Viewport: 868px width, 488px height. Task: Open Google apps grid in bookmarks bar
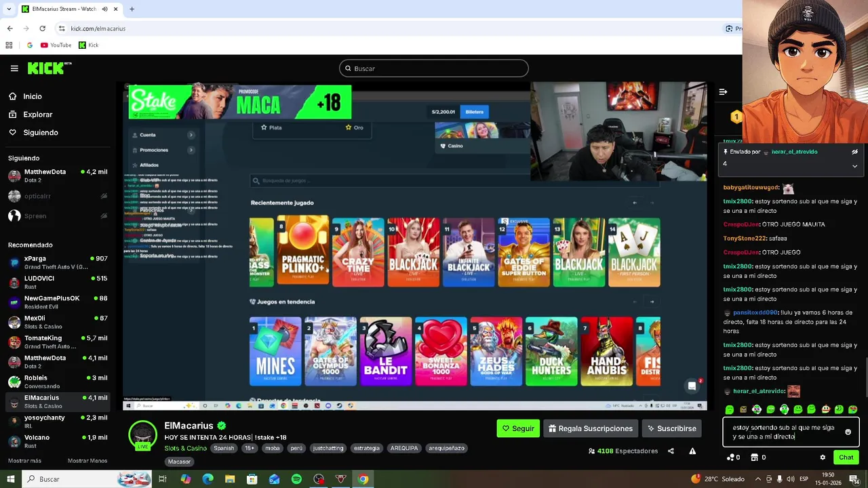9,45
